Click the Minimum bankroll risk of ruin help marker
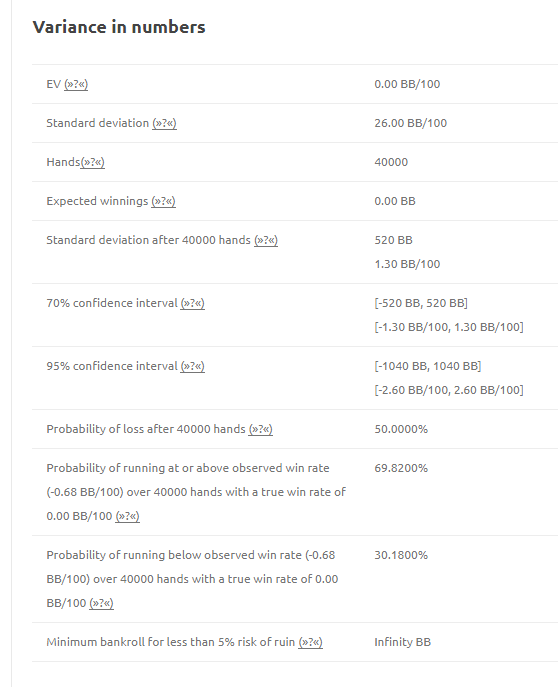 (310, 642)
